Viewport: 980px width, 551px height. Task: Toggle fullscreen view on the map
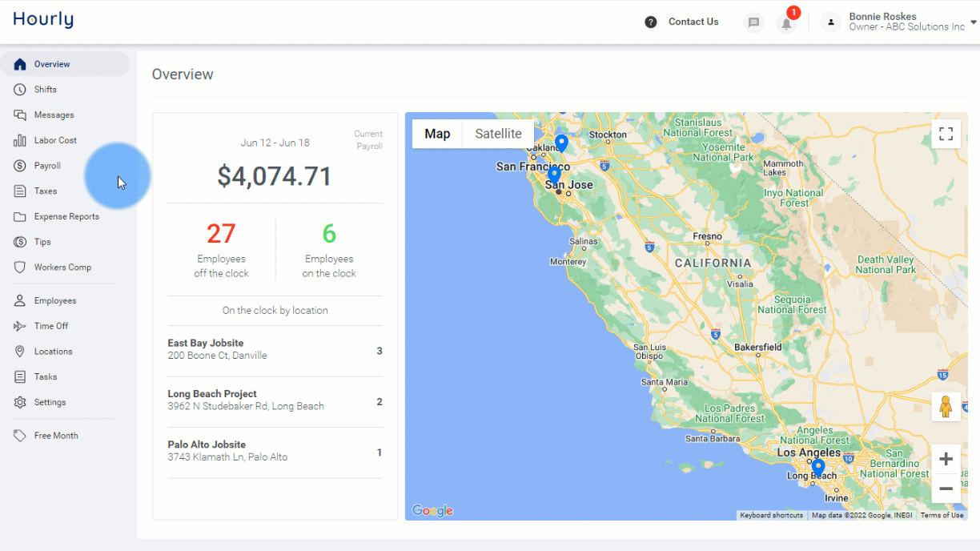click(x=946, y=134)
